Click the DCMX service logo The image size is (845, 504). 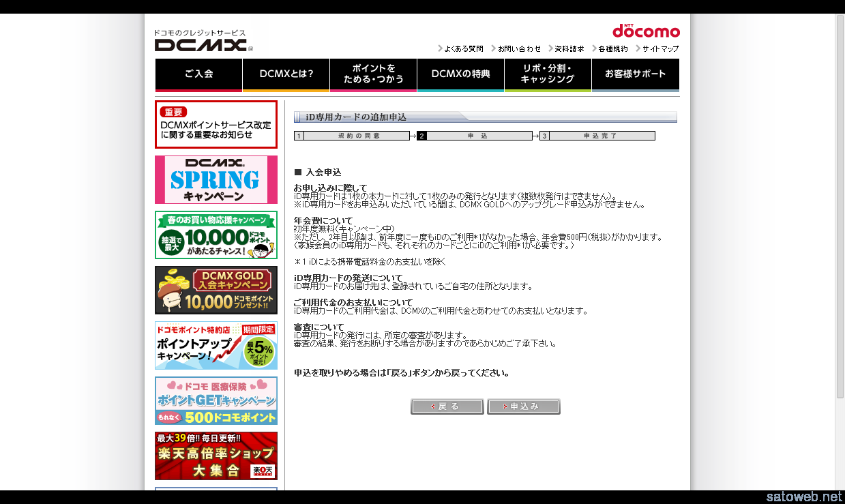click(201, 42)
